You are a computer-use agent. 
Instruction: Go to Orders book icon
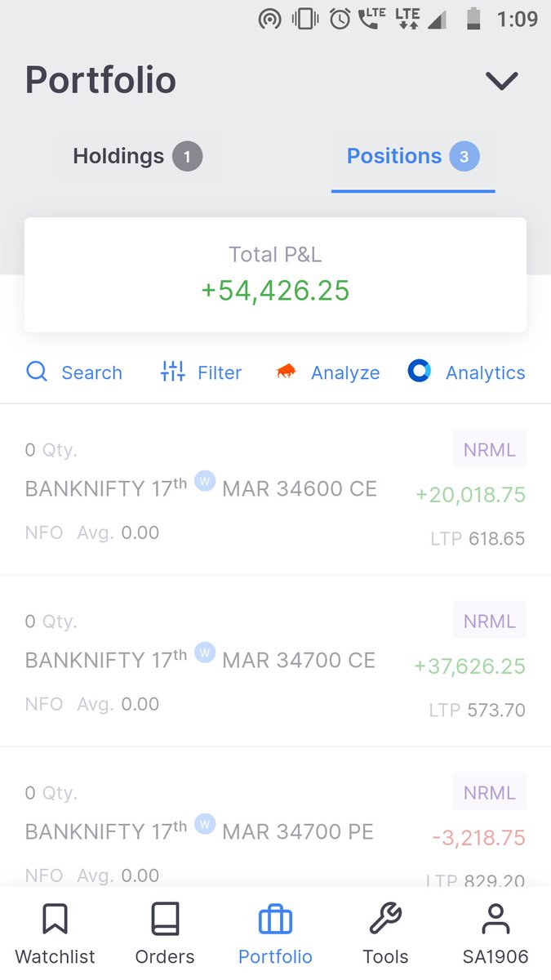[165, 920]
